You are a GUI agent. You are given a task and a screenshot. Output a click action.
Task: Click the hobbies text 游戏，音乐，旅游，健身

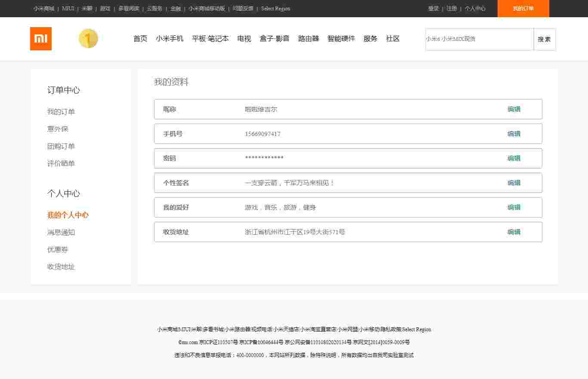[280, 208]
